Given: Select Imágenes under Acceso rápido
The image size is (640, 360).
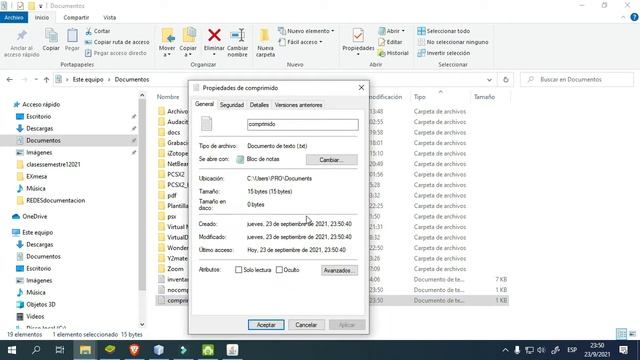Looking at the screenshot, I should pyautogui.click(x=39, y=152).
